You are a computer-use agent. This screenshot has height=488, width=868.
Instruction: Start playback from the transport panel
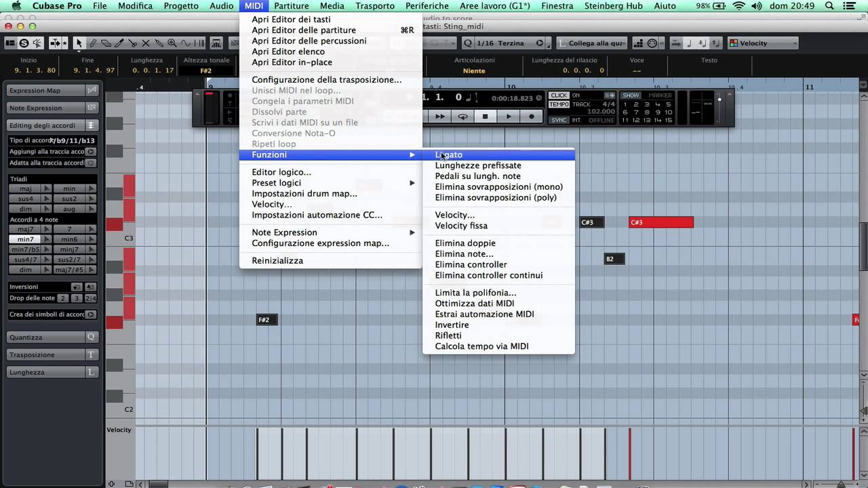(x=509, y=117)
